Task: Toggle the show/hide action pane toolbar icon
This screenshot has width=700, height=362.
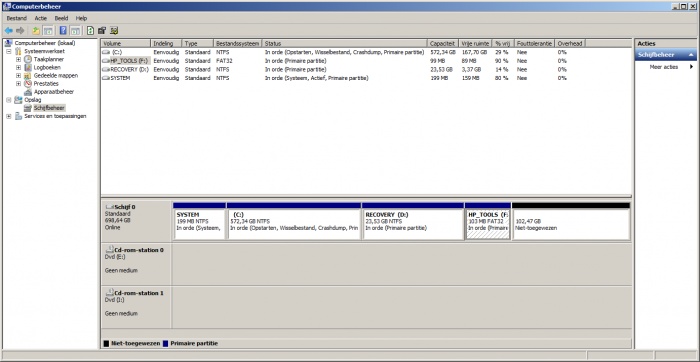Action: (75, 31)
